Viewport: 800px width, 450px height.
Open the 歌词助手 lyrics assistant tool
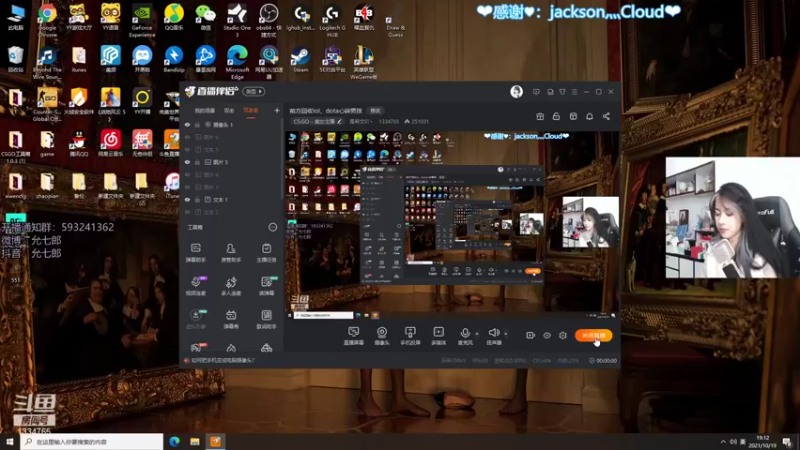pyautogui.click(x=266, y=319)
